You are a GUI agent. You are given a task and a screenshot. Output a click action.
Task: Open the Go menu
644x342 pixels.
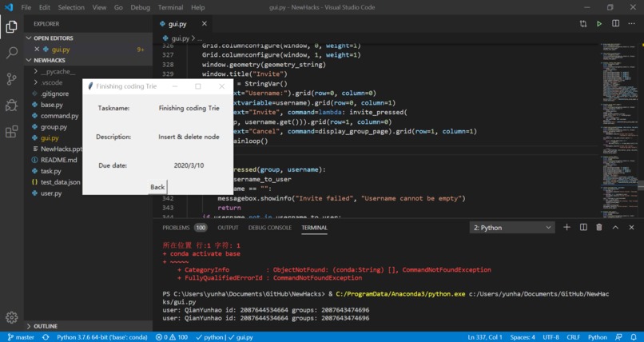[118, 7]
